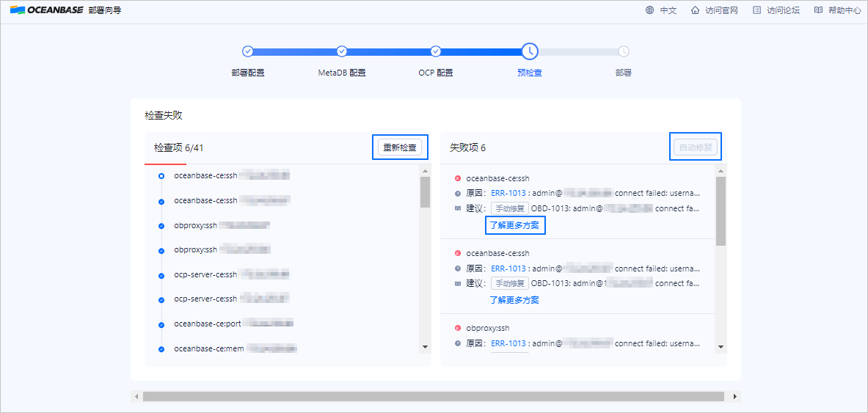
Task: Click 手动修复 tag in first failure item
Action: [x=510, y=209]
